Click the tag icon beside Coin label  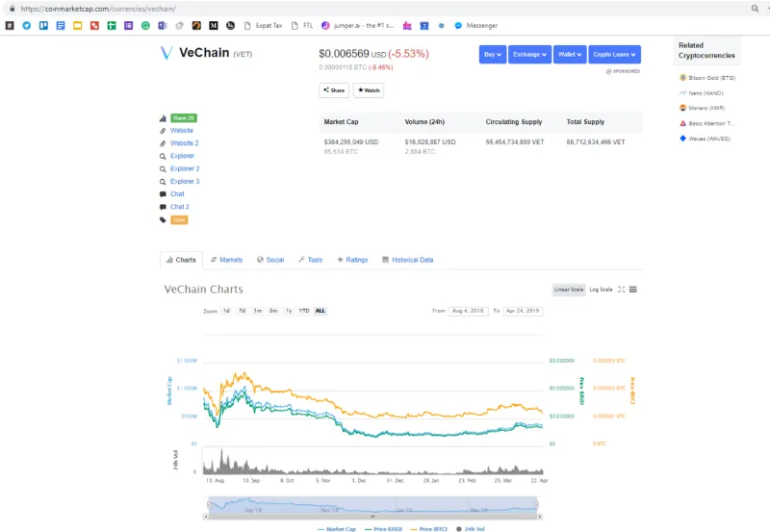163,220
